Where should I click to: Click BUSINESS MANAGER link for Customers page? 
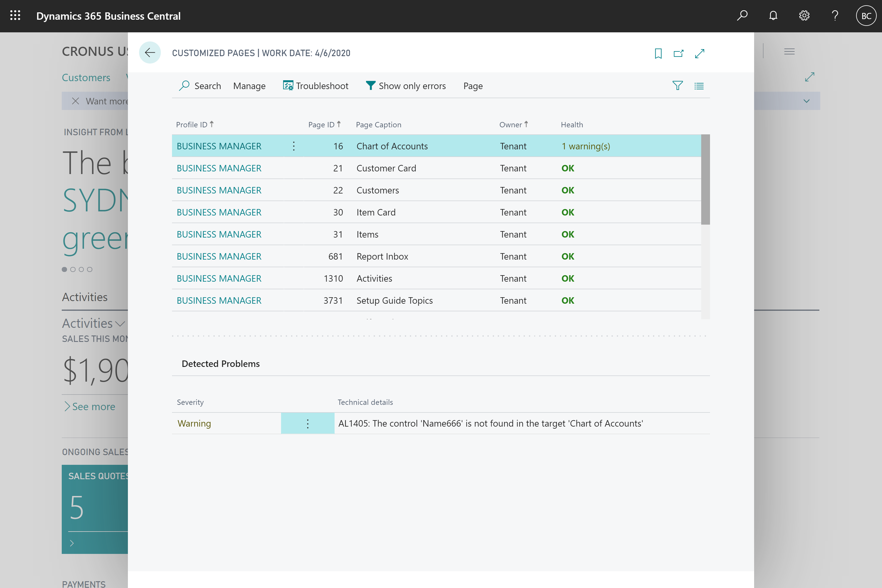tap(219, 190)
